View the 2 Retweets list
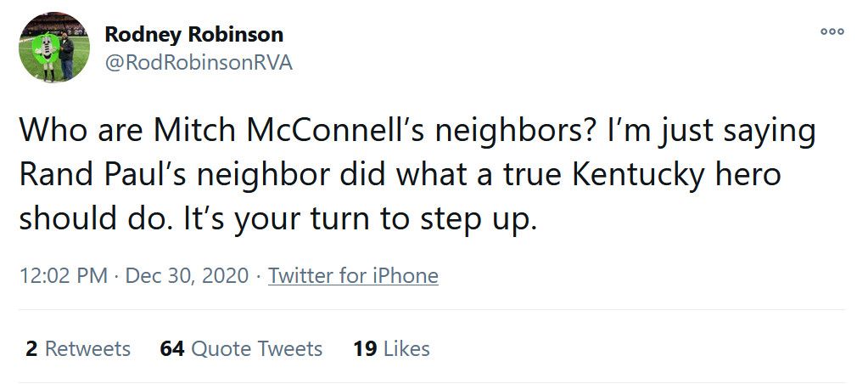This screenshot has height=384, width=868. (78, 349)
